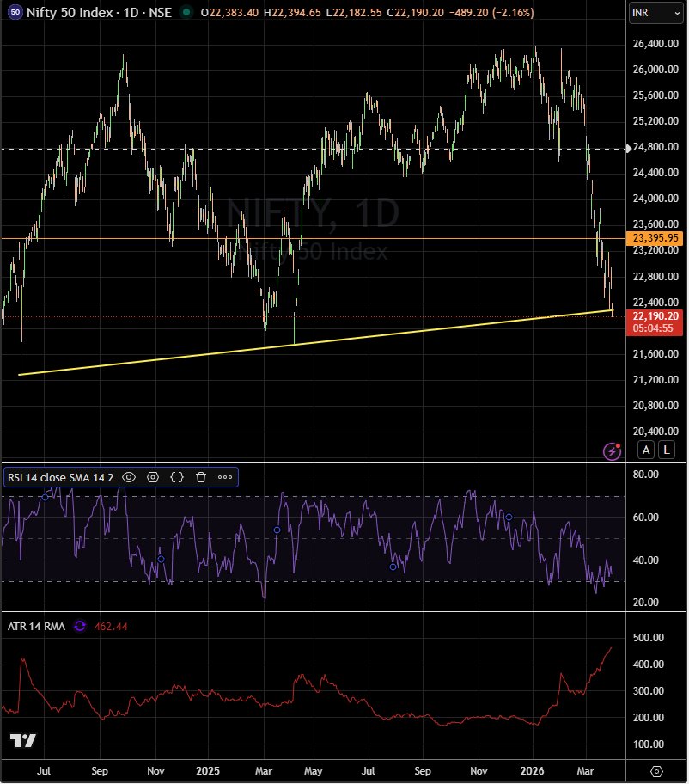The width and height of the screenshot is (689, 784).
Task: Click the orange 23,395.95 price label
Action: click(x=655, y=238)
